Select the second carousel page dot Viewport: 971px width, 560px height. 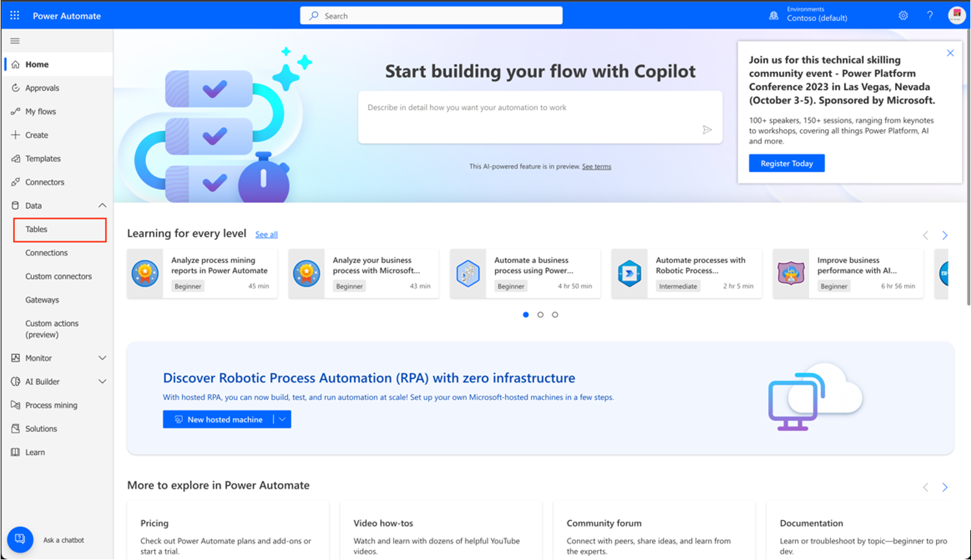541,315
